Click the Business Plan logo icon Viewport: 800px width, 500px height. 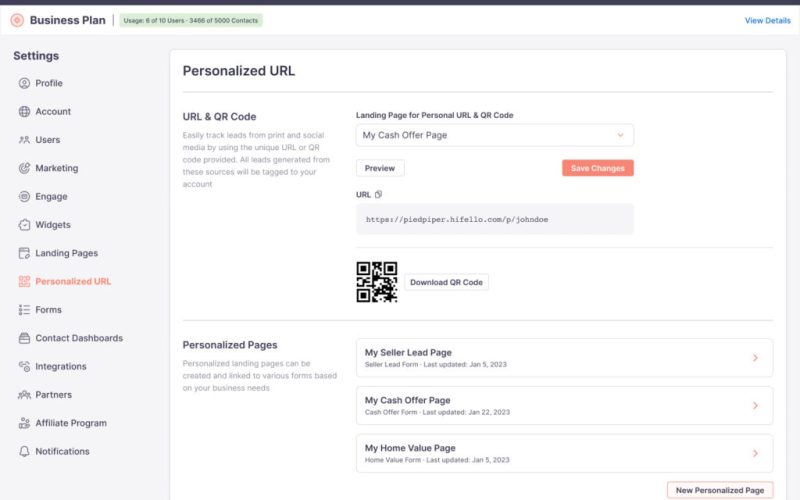17,20
